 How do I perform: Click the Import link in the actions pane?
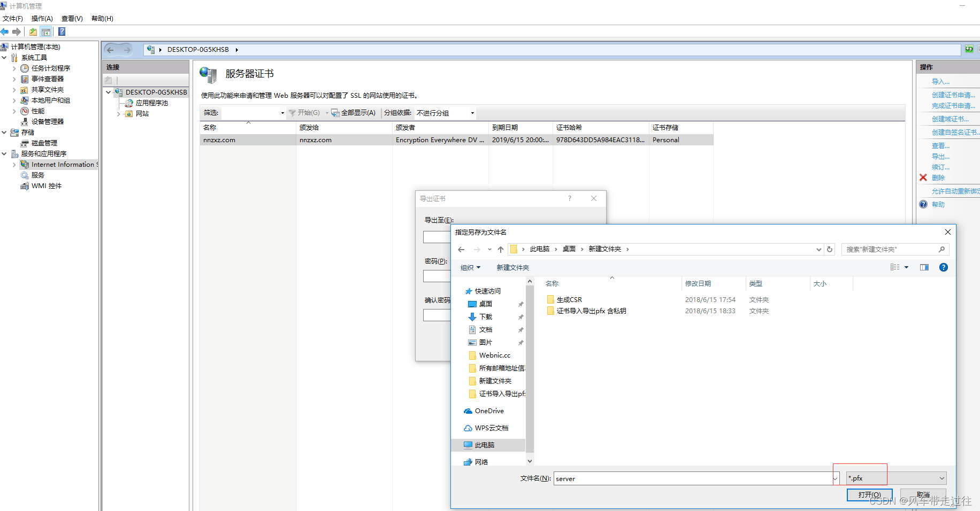tap(940, 82)
